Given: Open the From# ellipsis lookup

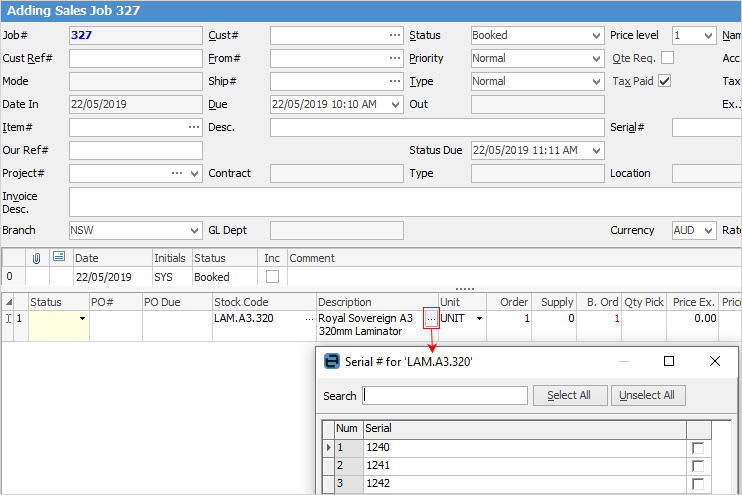Looking at the screenshot, I should (395, 58).
